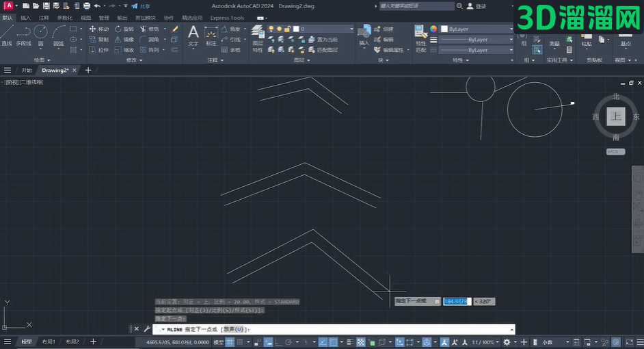Screen dimensions: 644x349
Task: Toggle ortho mode in status bar
Action: (x=278, y=342)
